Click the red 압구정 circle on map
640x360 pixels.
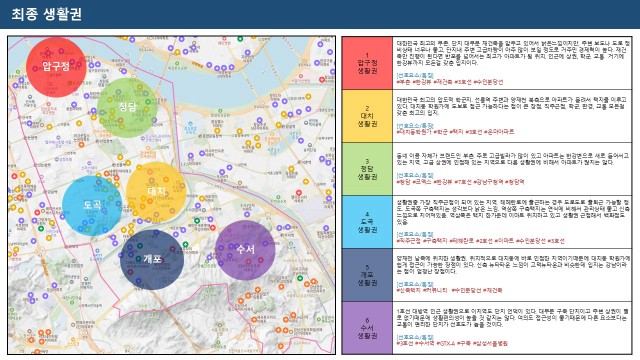click(56, 67)
